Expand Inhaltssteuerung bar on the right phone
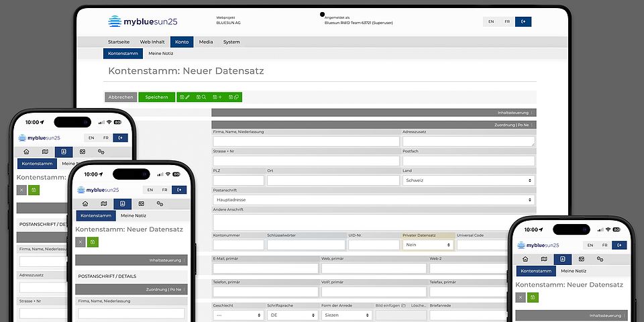 (572, 315)
